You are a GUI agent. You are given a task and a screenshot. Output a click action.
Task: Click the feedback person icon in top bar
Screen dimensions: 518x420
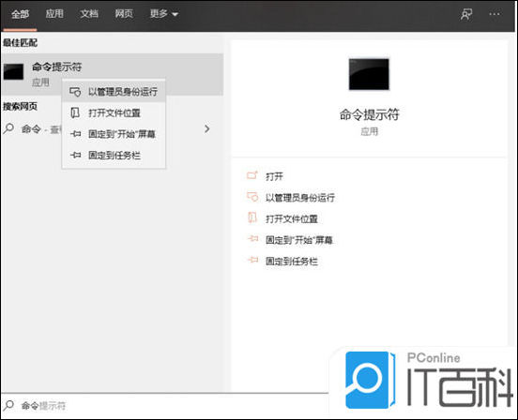coord(466,14)
